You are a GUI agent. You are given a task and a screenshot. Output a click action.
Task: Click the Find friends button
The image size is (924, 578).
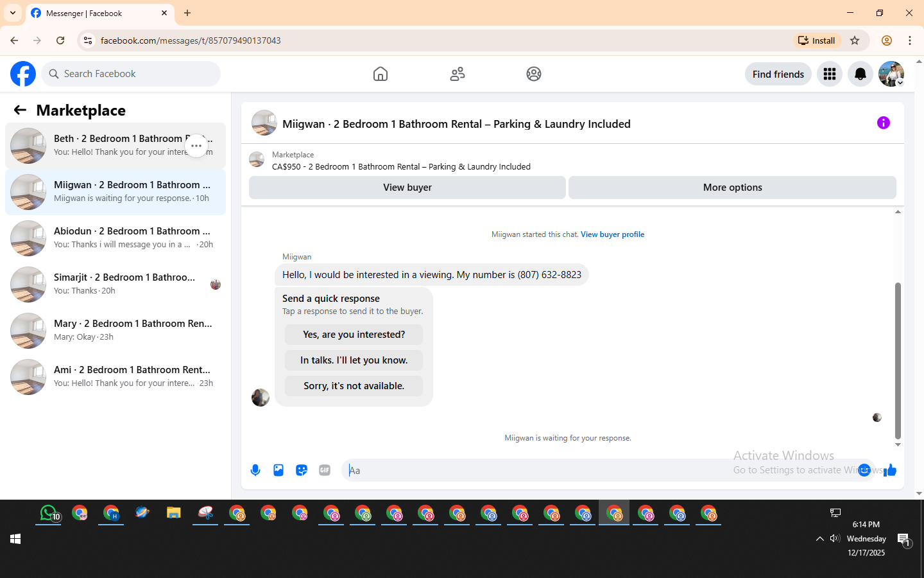(778, 74)
